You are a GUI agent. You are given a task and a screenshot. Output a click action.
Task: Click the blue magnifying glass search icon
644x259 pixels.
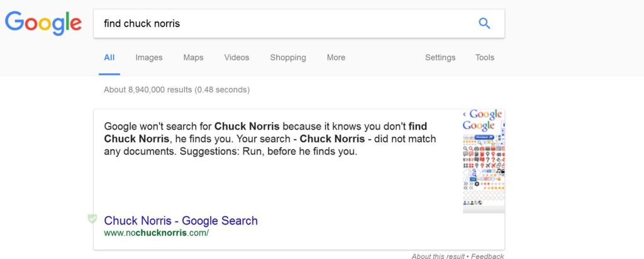pyautogui.click(x=484, y=23)
